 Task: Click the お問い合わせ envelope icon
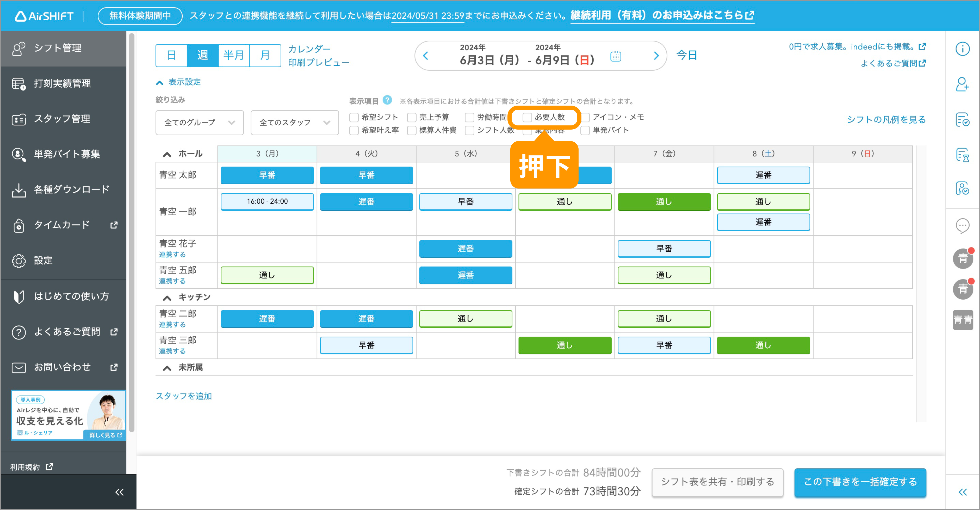tap(19, 368)
